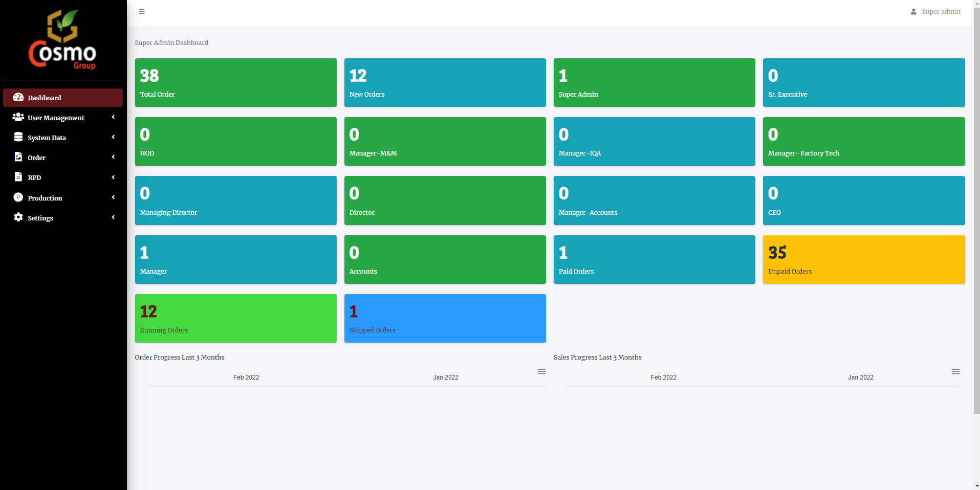Click the Manager-Accounts card
Screen dimensions: 980x490
click(655, 201)
